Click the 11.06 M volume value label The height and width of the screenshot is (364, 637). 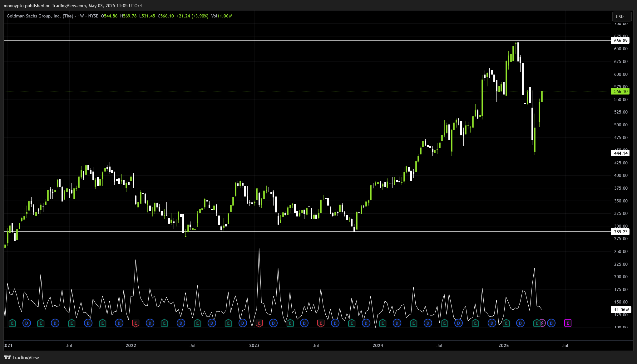pyautogui.click(x=621, y=310)
